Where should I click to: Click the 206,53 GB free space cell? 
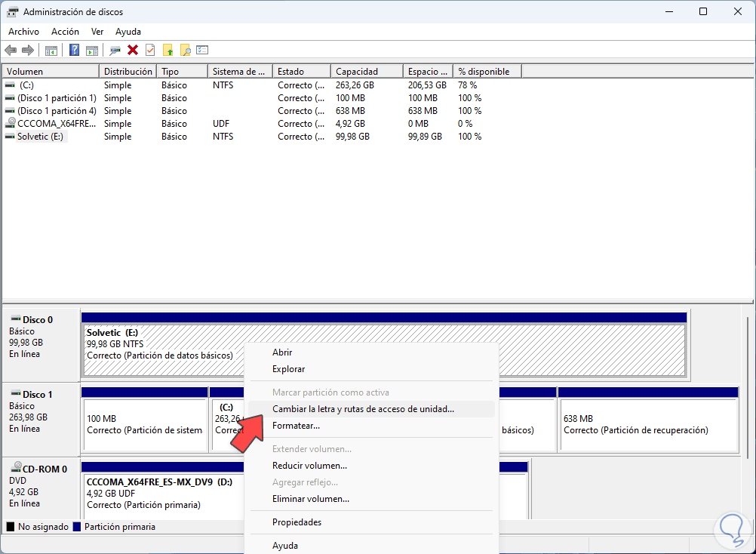click(427, 85)
